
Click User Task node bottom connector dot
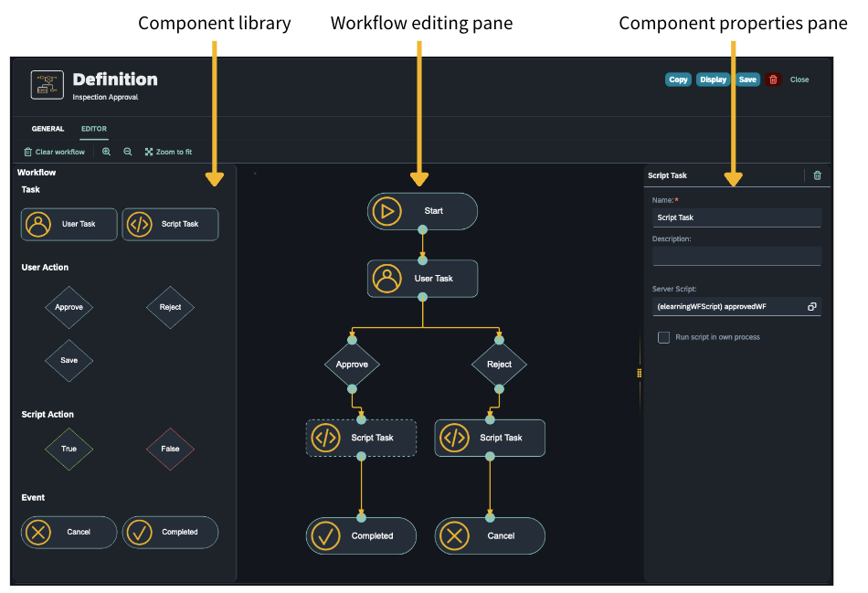[422, 297]
